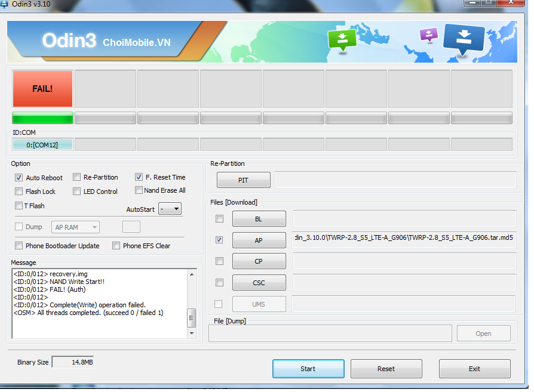Click the CP file path field
The image size is (534, 392).
click(x=404, y=261)
